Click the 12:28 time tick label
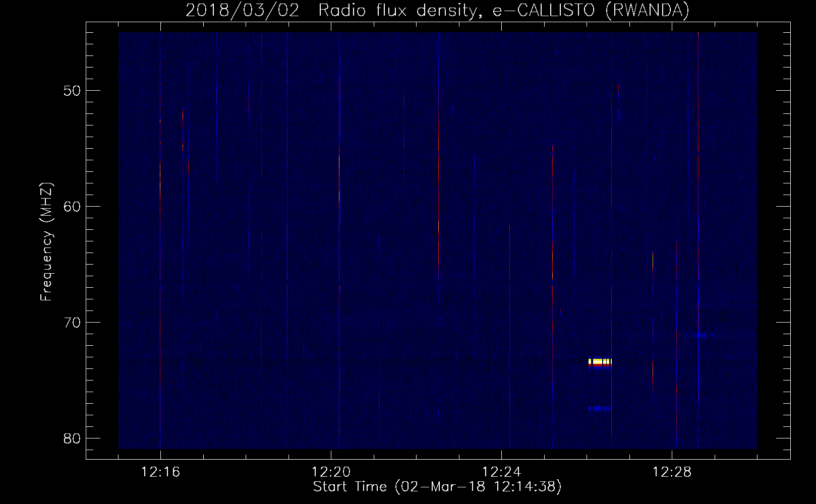816x504 pixels. [672, 472]
